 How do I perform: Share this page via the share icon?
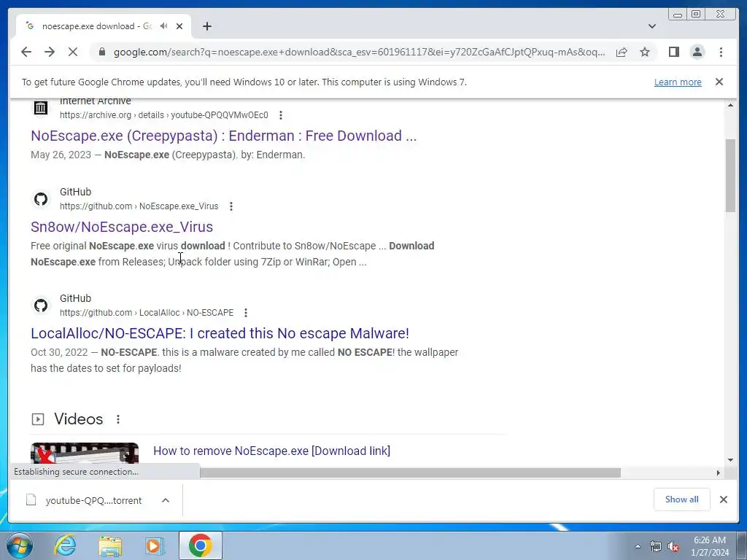coord(622,52)
